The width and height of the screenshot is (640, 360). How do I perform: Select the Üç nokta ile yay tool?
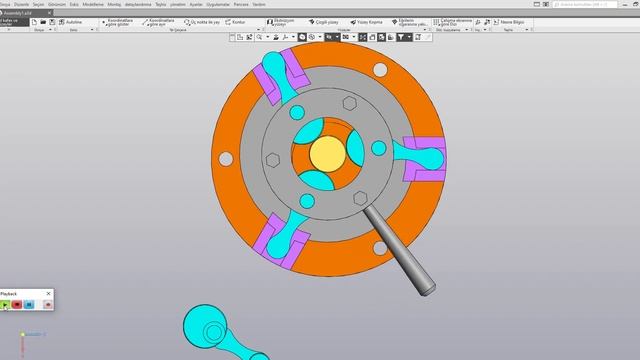[202, 22]
